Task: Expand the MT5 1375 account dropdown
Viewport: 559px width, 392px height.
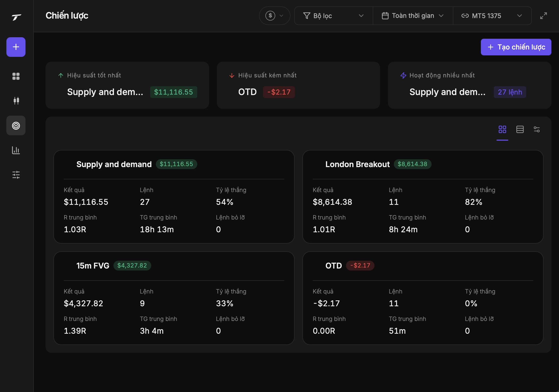Action: click(492, 16)
